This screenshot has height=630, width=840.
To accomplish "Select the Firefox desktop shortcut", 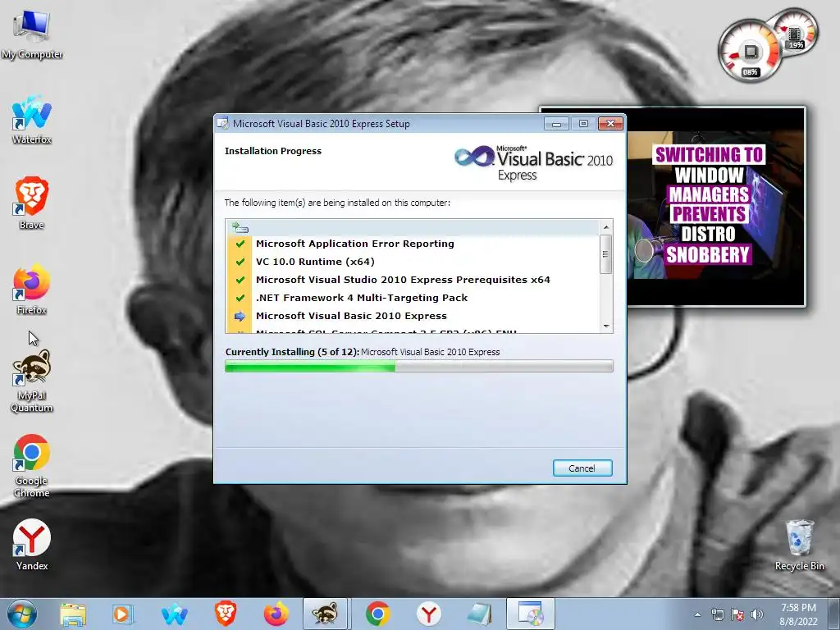I will point(32,289).
